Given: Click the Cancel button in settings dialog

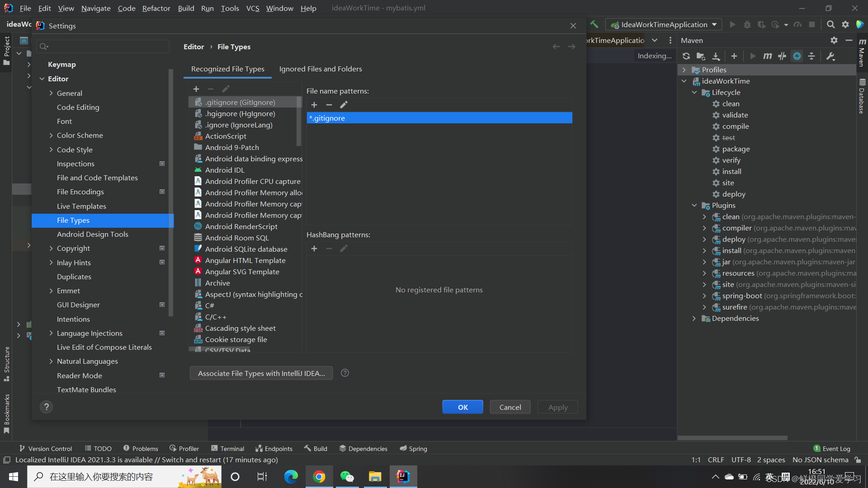Looking at the screenshot, I should click(x=509, y=407).
